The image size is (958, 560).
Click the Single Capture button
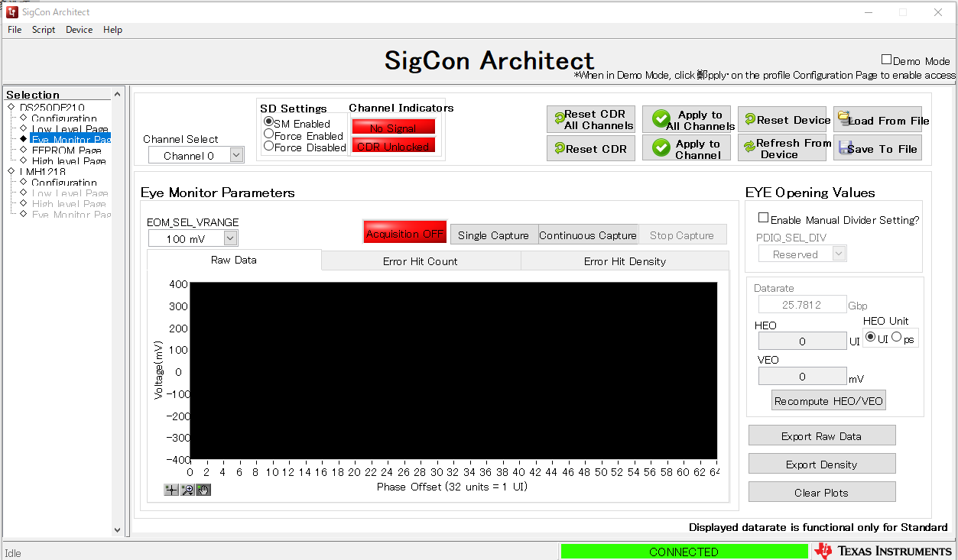click(x=494, y=235)
